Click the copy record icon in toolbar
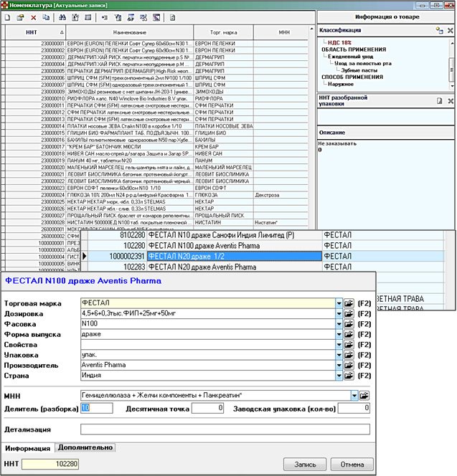Image resolution: width=457 pixels, height=476 pixels. 46,18
